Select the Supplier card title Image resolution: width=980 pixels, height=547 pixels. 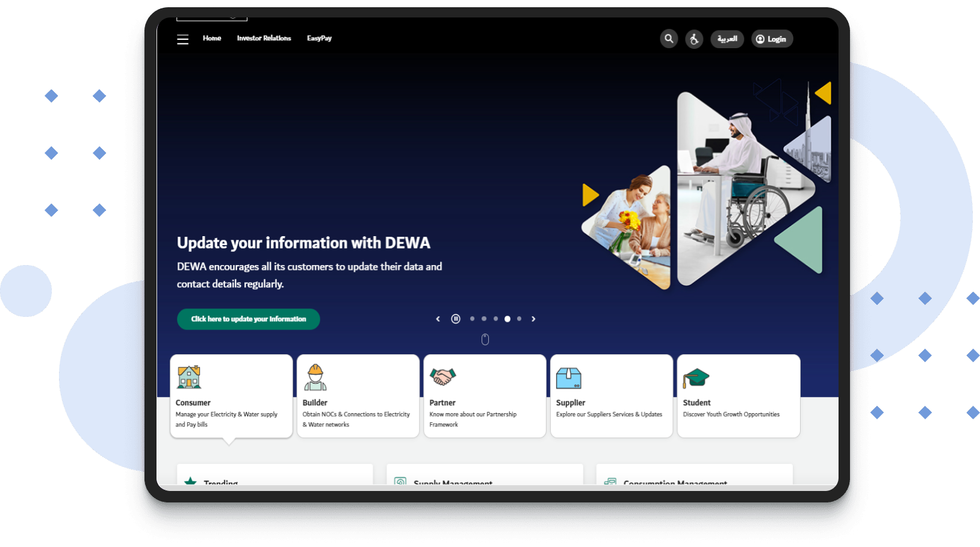pyautogui.click(x=571, y=402)
